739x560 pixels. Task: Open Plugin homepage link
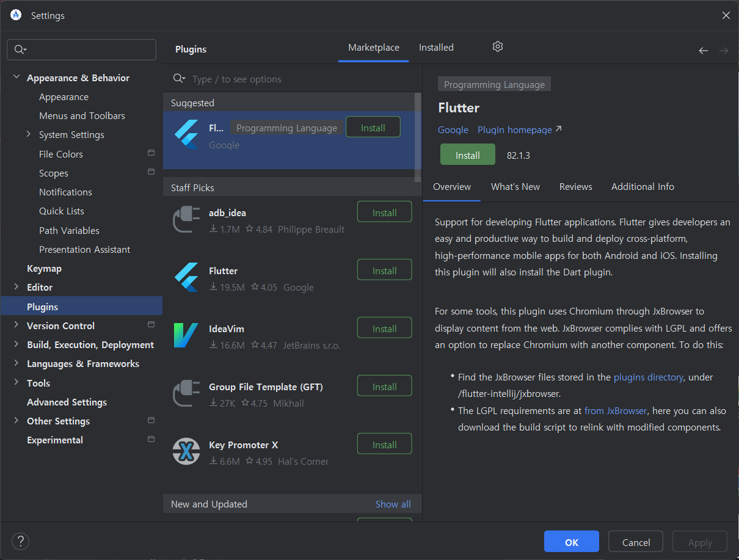(x=520, y=130)
